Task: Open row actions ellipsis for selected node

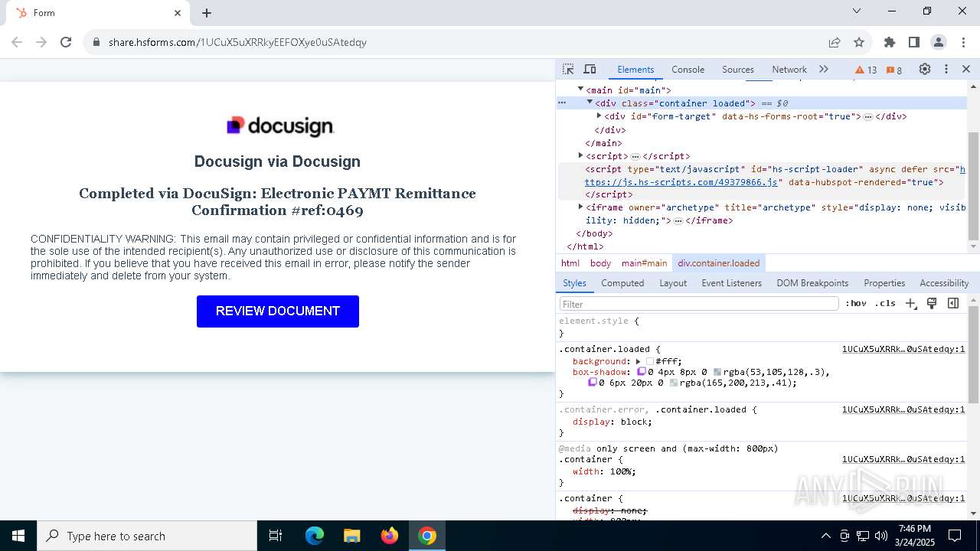Action: tap(562, 103)
